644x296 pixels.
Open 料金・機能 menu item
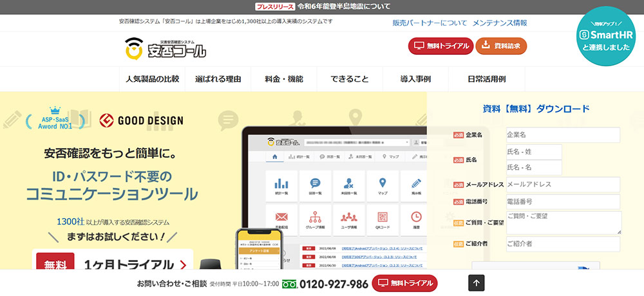coord(284,79)
